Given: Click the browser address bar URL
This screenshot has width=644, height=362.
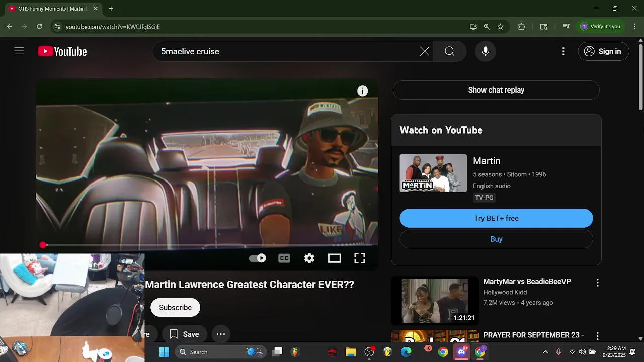Looking at the screenshot, I should click(x=113, y=27).
